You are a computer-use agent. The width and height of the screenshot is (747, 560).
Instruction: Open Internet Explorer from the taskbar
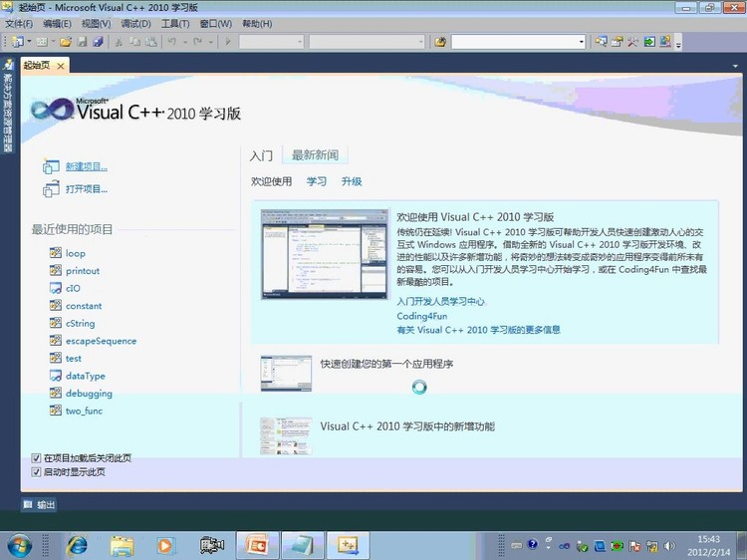tap(77, 545)
